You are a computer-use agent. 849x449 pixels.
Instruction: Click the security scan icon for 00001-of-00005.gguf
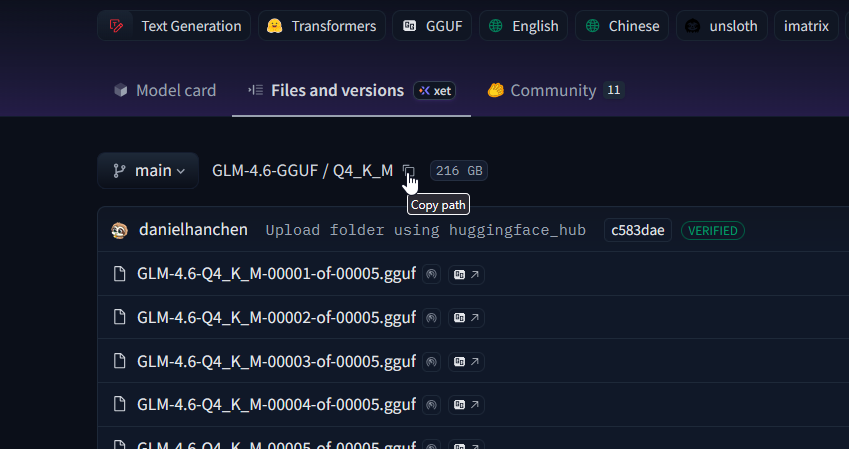pyautogui.click(x=431, y=275)
